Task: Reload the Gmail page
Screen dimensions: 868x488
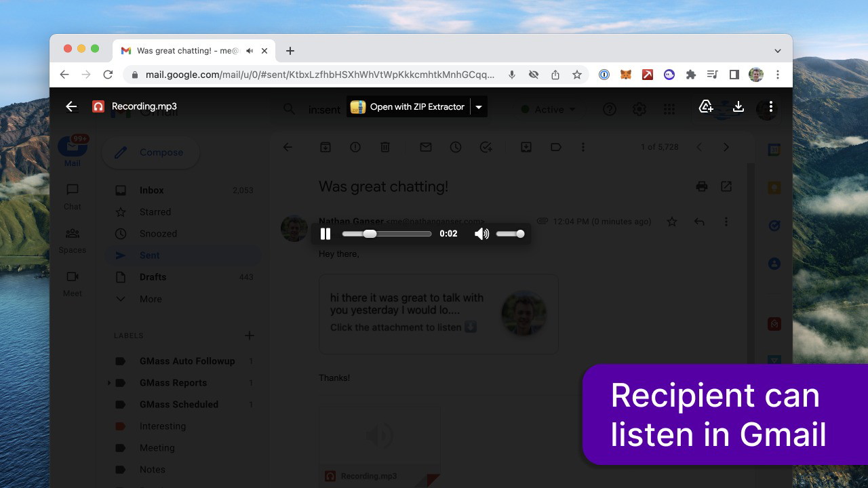Action: pos(108,75)
